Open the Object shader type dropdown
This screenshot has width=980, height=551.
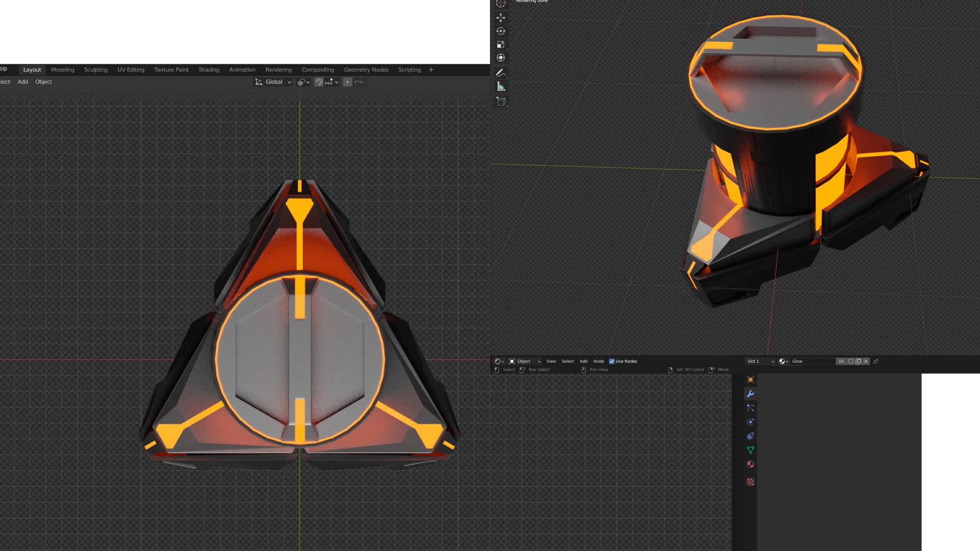[525, 361]
